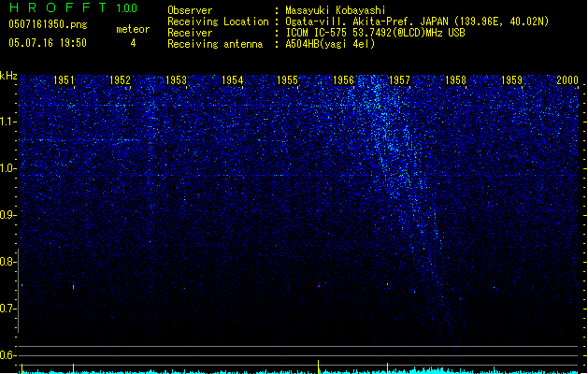Click the meteor label
The width and height of the screenshot is (588, 374).
[133, 29]
